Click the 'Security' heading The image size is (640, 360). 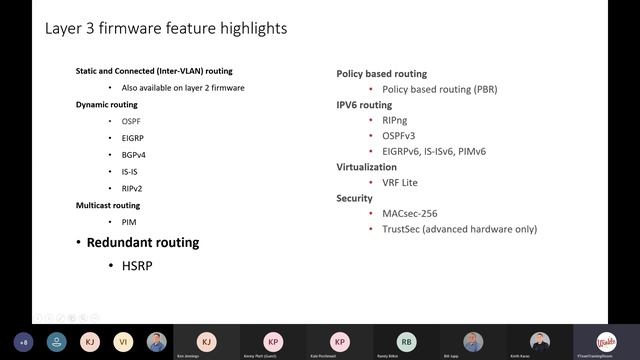tap(354, 198)
